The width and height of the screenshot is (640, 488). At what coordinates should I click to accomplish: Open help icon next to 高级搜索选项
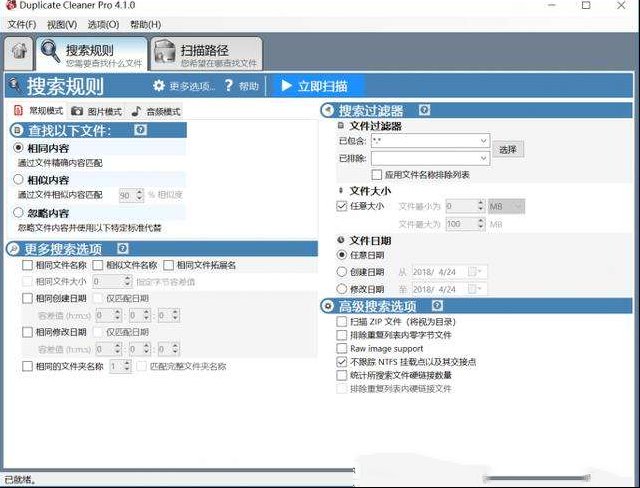437,305
